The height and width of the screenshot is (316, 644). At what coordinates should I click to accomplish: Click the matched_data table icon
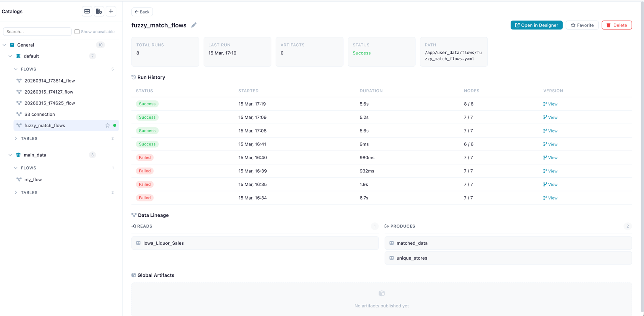pyautogui.click(x=392, y=243)
